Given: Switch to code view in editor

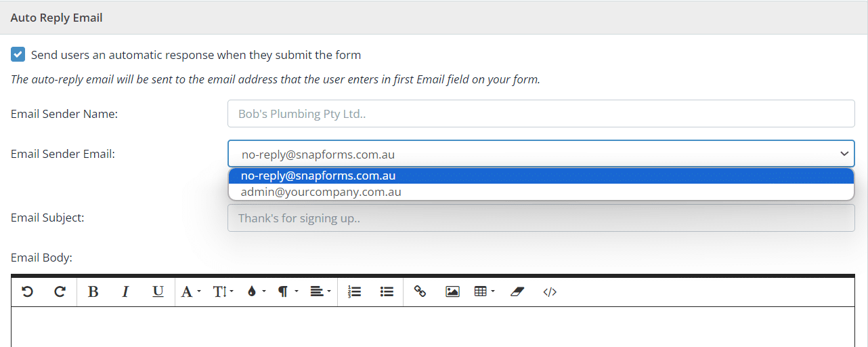Looking at the screenshot, I should tap(550, 291).
